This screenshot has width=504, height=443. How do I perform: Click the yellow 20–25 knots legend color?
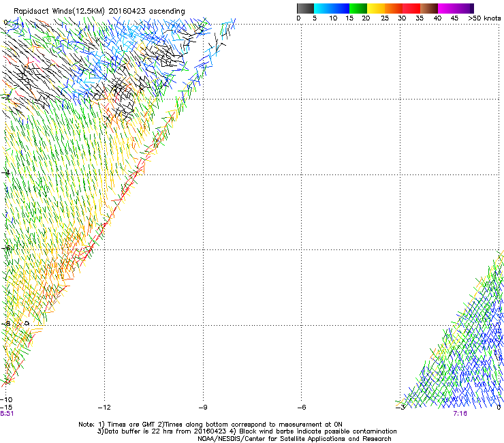tap(376, 8)
